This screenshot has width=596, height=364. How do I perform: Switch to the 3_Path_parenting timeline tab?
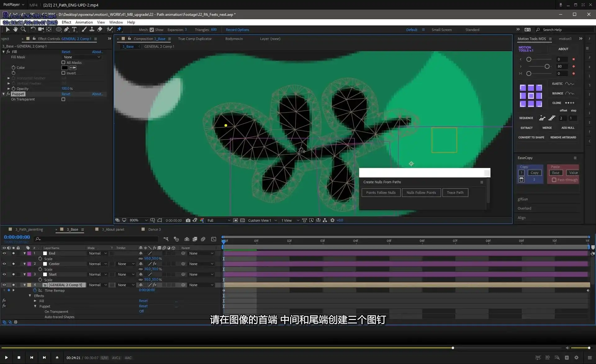(29, 229)
